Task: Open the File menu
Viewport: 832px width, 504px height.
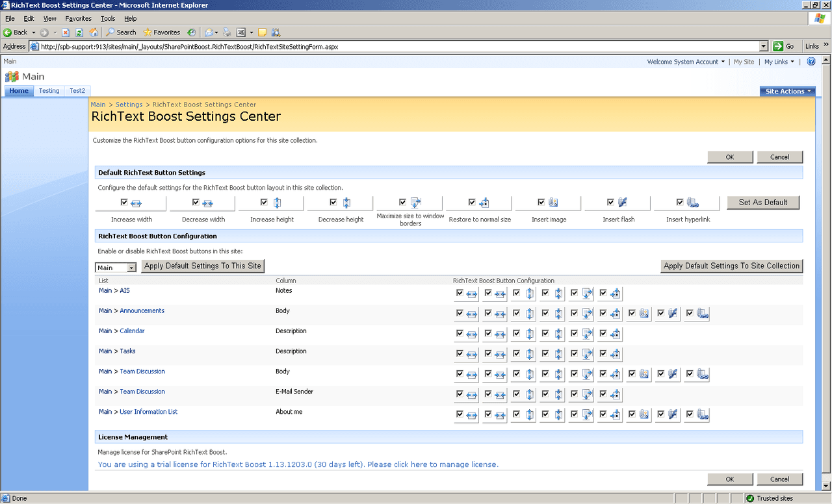Action: click(x=10, y=19)
